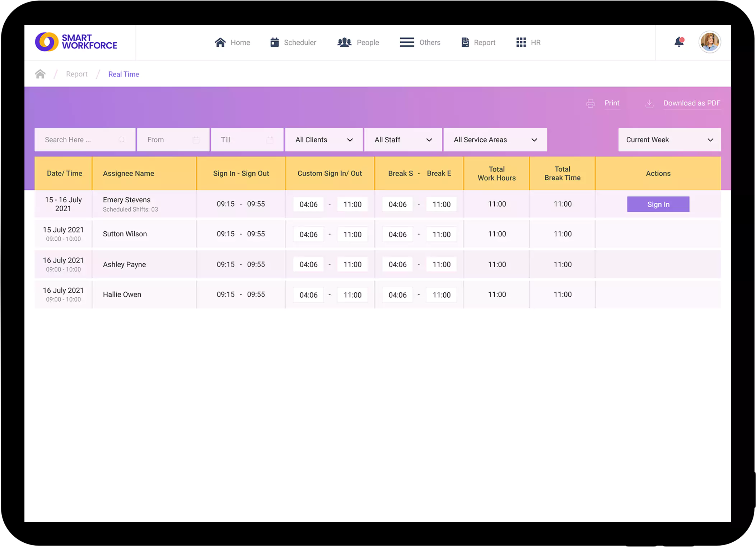756x547 pixels.
Task: Expand the All Clients dropdown
Action: coord(323,140)
